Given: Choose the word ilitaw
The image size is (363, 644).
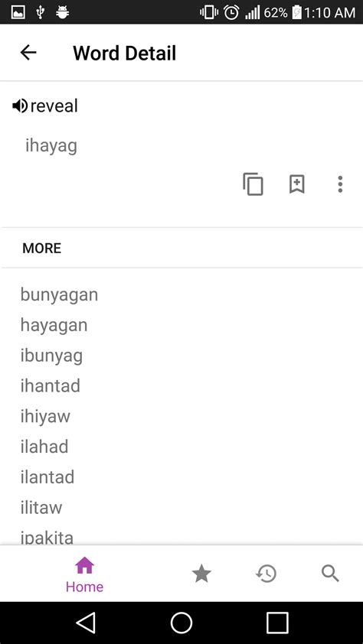Looking at the screenshot, I should [x=41, y=508].
